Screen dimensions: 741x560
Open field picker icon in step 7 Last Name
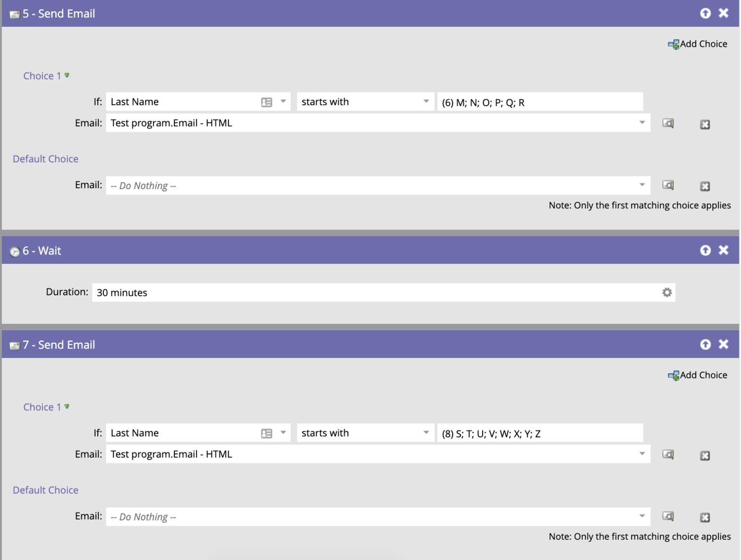267,434
